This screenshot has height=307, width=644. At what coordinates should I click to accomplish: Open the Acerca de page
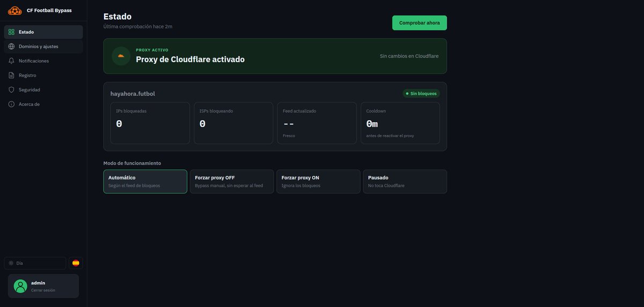43,104
